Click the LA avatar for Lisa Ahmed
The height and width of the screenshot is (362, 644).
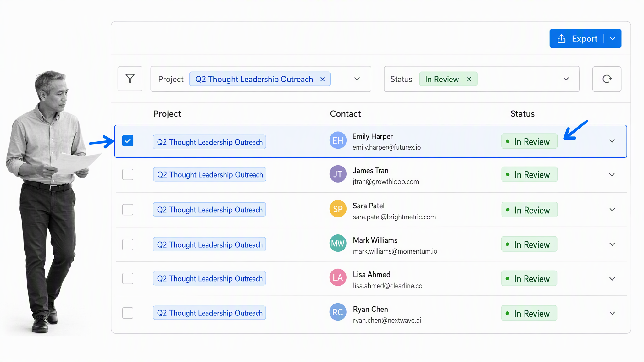click(x=338, y=277)
